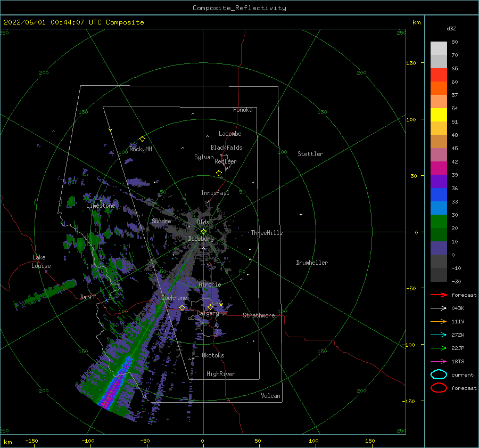Click the Didsbury label
The height and width of the screenshot is (448, 479).
(x=201, y=239)
